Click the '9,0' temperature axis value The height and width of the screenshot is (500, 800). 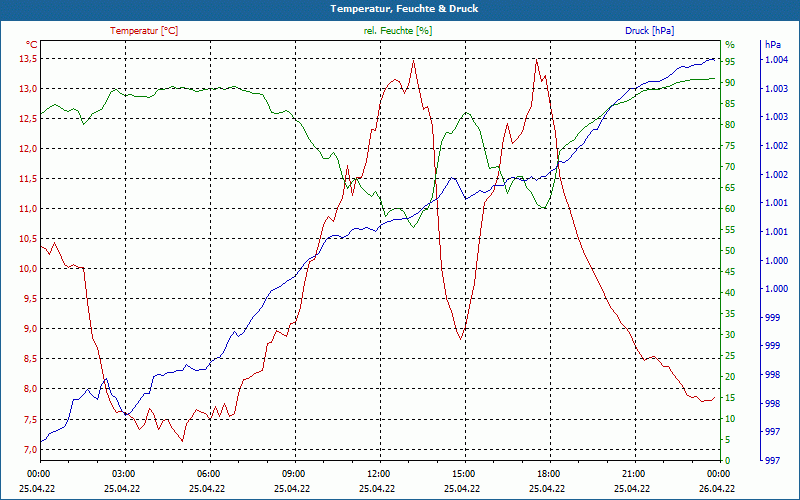click(x=31, y=329)
